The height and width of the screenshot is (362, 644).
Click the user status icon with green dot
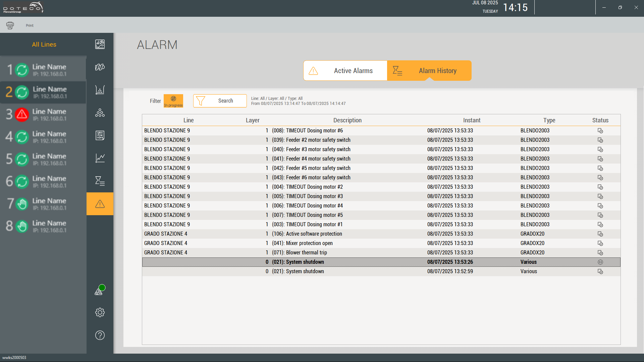tap(99, 290)
